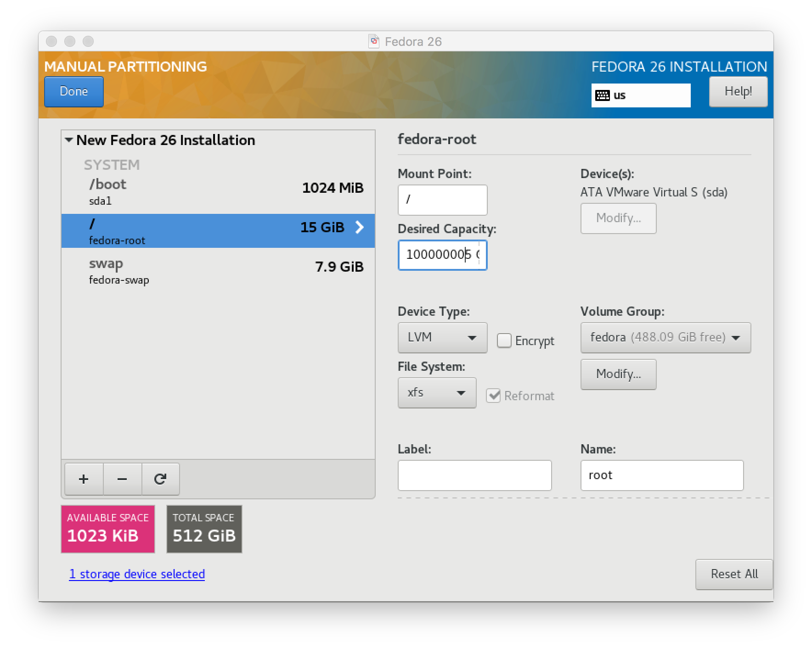Click Modify under Volume Group
The image size is (812, 648).
(618, 374)
